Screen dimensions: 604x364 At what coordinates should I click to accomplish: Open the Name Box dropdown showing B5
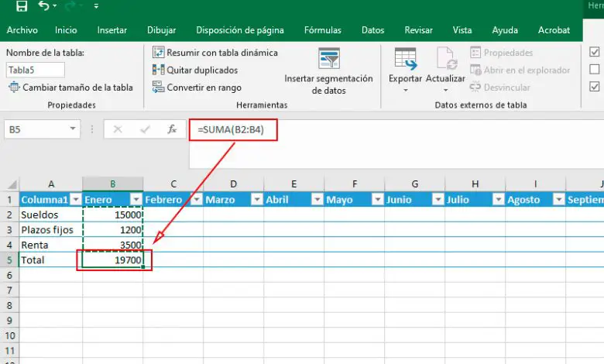pyautogui.click(x=73, y=129)
